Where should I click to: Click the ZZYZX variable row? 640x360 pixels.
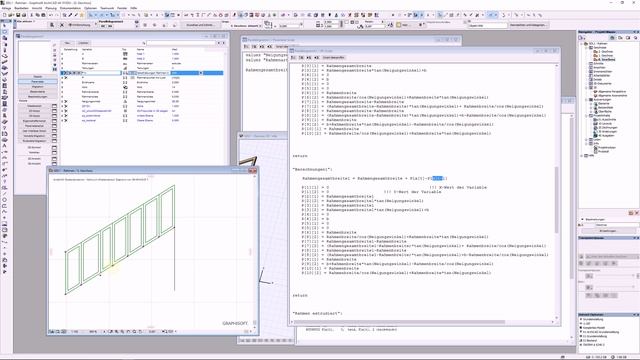[x=142, y=106]
